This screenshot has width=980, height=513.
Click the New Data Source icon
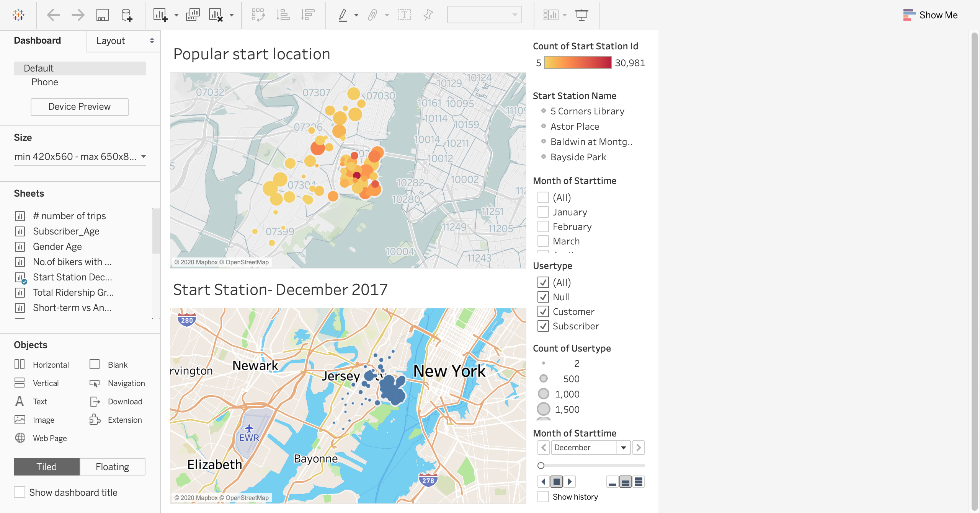point(127,15)
